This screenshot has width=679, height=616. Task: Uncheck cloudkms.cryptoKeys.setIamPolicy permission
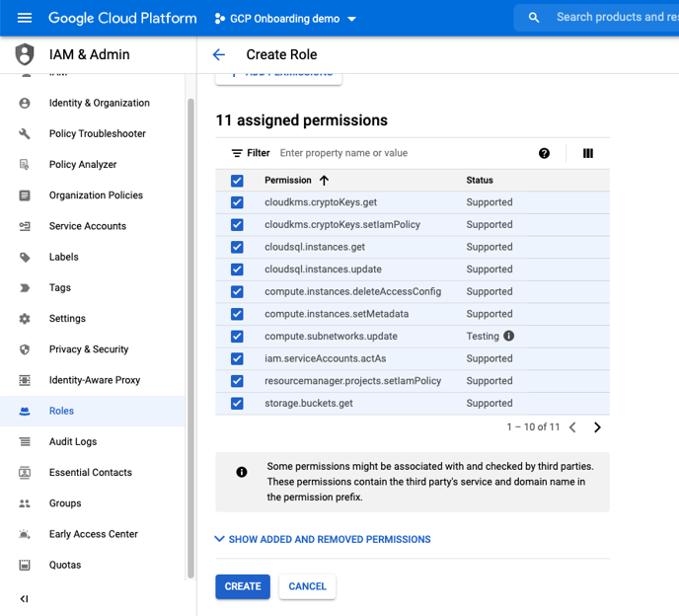coord(237,224)
